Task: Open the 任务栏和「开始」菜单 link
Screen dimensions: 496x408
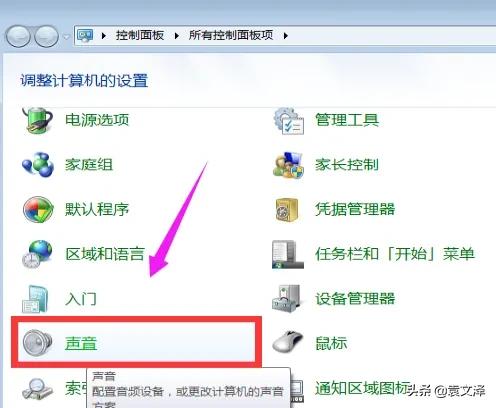Action: (x=395, y=254)
